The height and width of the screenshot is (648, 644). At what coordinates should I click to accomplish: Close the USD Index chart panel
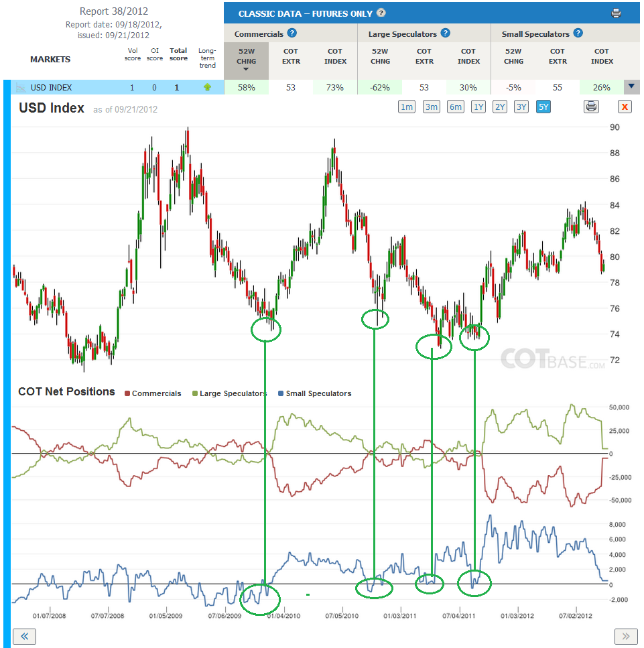click(625, 107)
